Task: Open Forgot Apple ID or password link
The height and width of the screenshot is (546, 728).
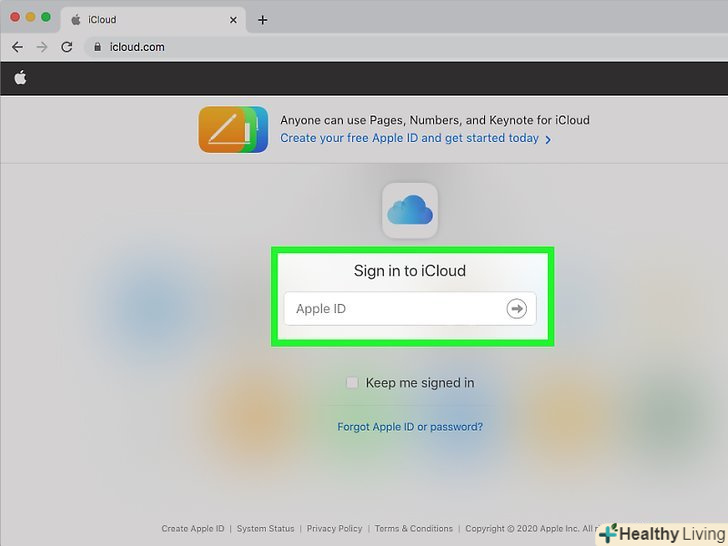Action: tap(410, 426)
